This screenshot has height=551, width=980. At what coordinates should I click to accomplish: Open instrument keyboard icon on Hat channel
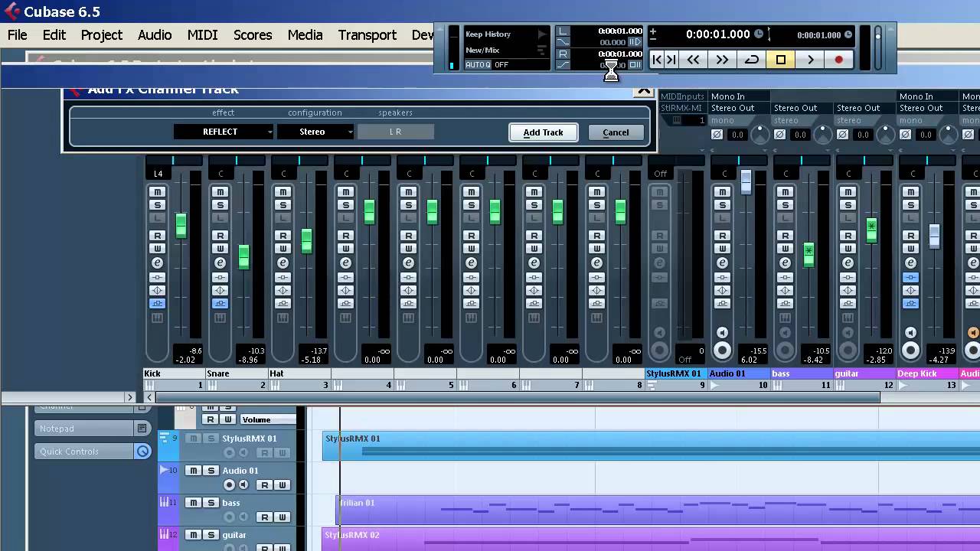(283, 318)
